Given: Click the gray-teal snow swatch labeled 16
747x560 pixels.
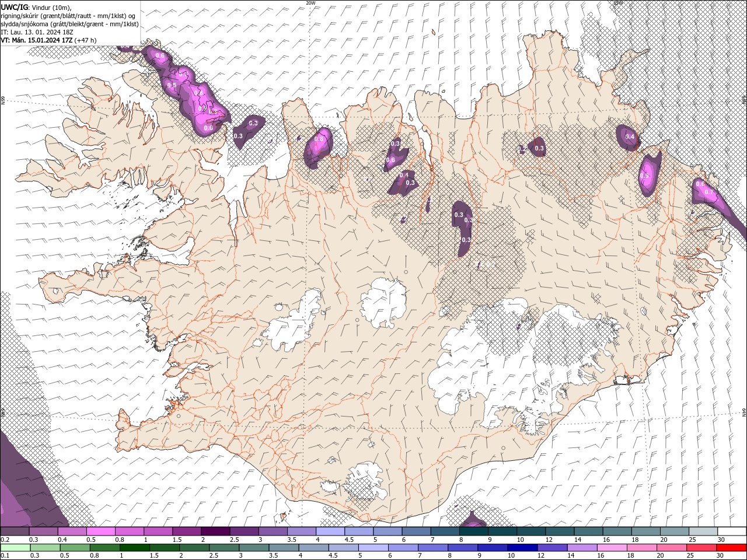Looking at the screenshot, I should pyautogui.click(x=617, y=531).
